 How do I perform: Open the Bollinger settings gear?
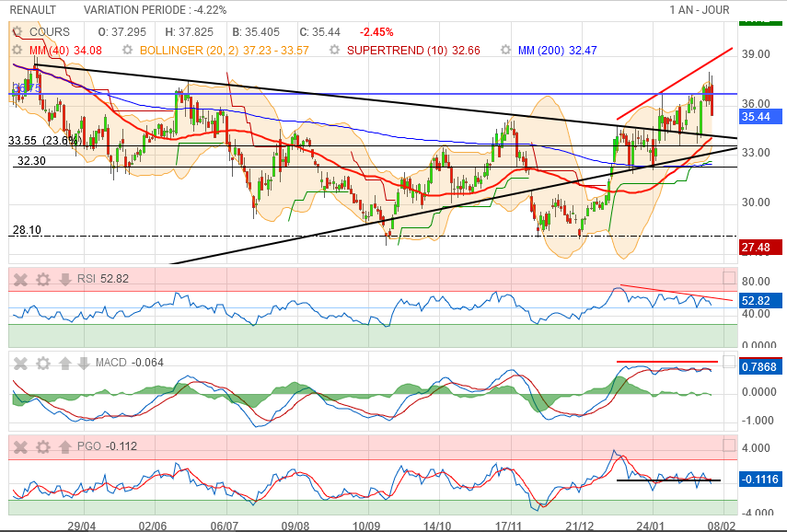[x=128, y=51]
